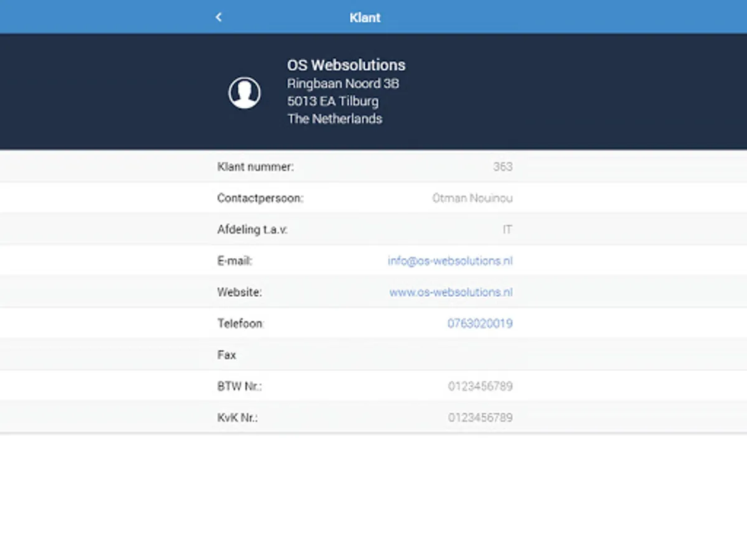Call the phone number 0763020019
The image size is (747, 560).
pyautogui.click(x=480, y=324)
